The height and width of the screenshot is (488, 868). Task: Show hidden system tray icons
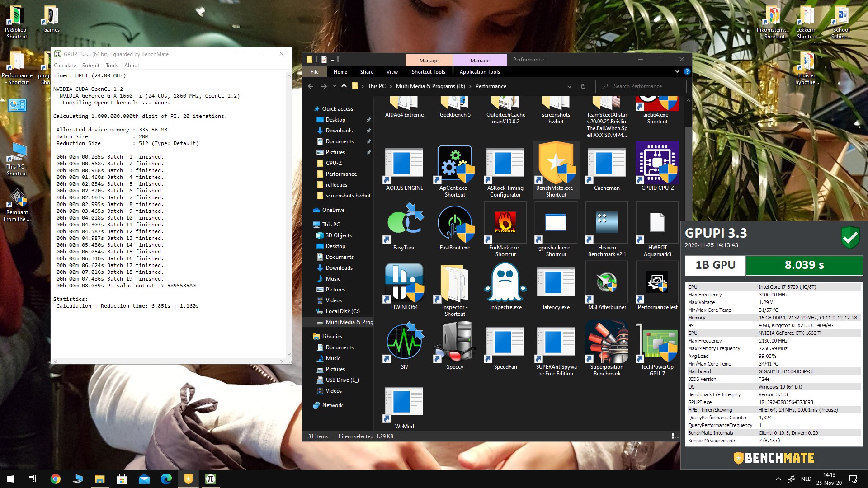tap(778, 479)
